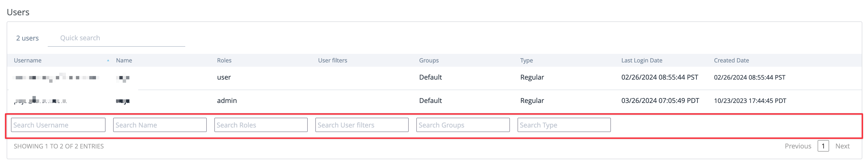Sort table by User filters column
This screenshot has width=868, height=163.
pyautogui.click(x=332, y=61)
